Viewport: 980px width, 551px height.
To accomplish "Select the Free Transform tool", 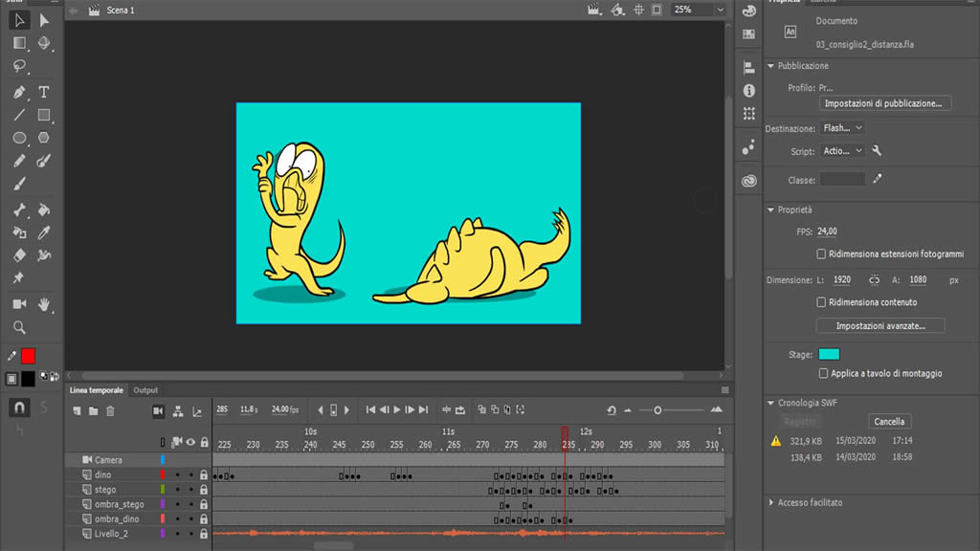I will click(x=19, y=43).
